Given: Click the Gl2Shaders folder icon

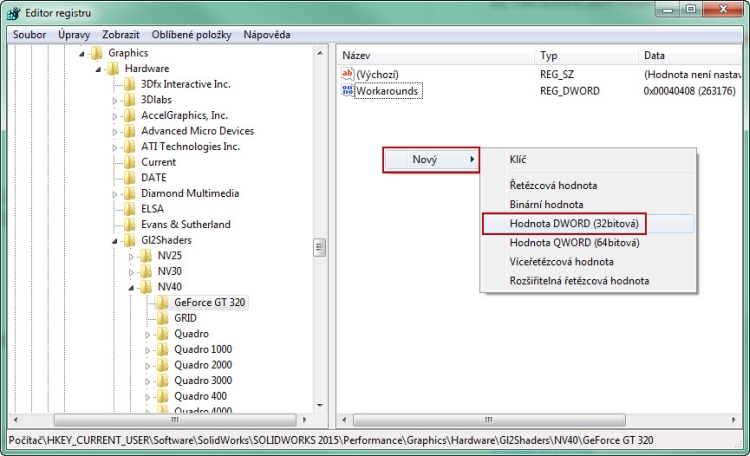Looking at the screenshot, I should point(129,240).
